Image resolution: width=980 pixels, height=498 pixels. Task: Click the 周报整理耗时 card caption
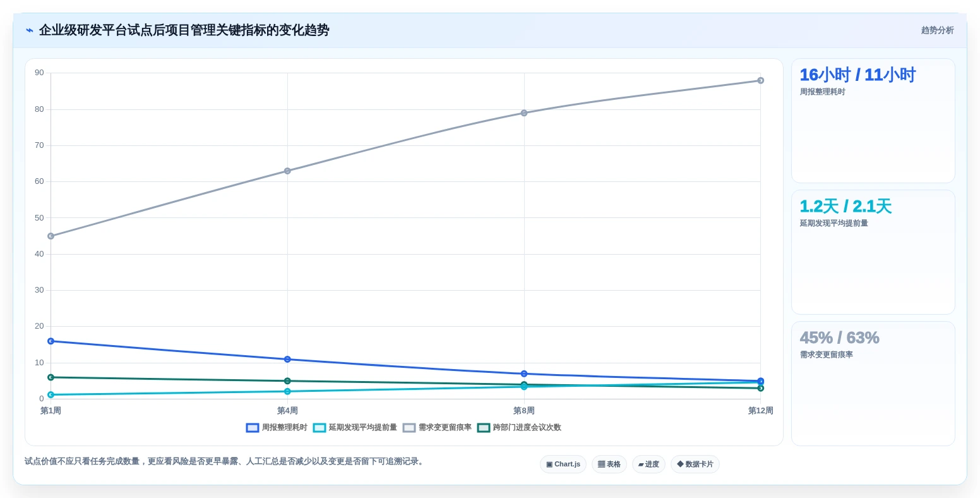823,92
